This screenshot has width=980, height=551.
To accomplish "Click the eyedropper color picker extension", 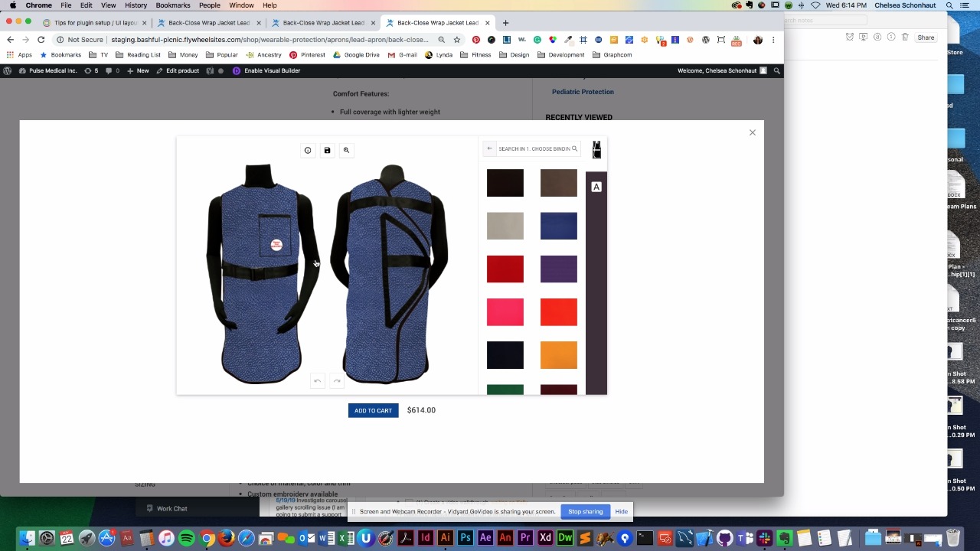I will coord(568,40).
